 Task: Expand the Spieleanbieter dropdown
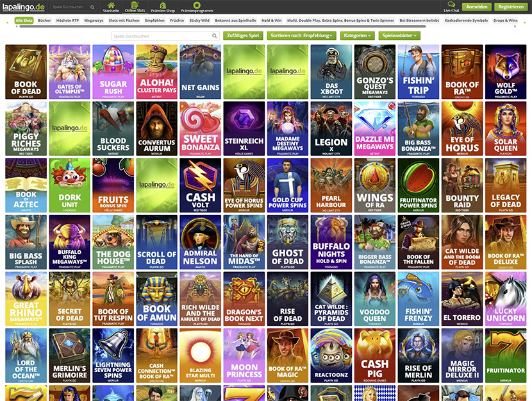click(399, 35)
